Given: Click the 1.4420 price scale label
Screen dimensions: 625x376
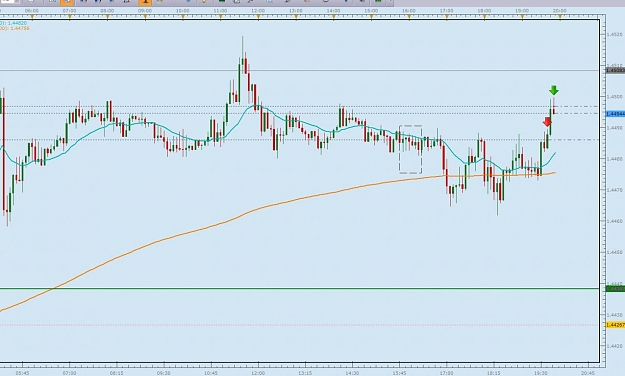Looking at the screenshot, I should point(615,346).
